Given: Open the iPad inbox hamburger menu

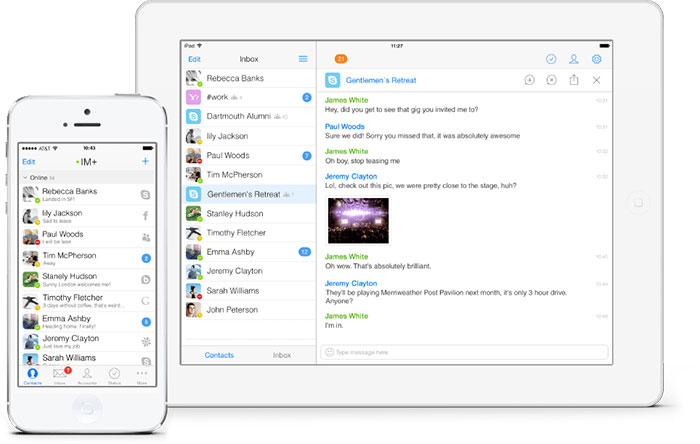Looking at the screenshot, I should [303, 59].
